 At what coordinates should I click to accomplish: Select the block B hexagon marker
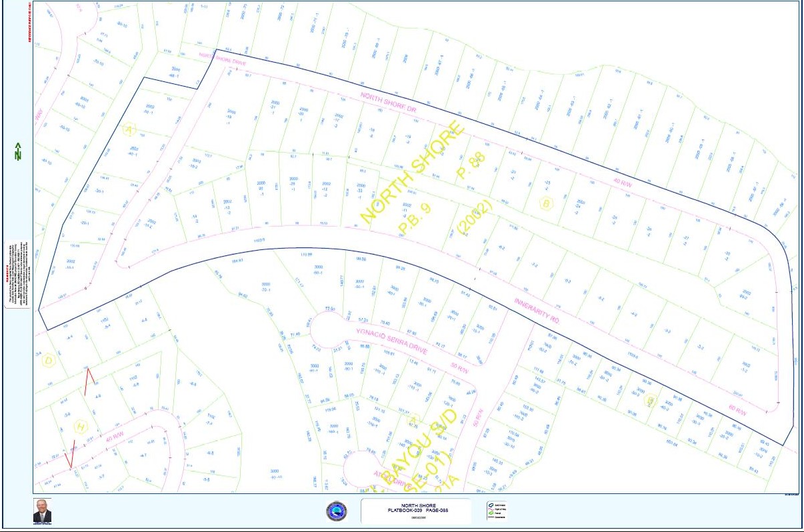point(546,203)
